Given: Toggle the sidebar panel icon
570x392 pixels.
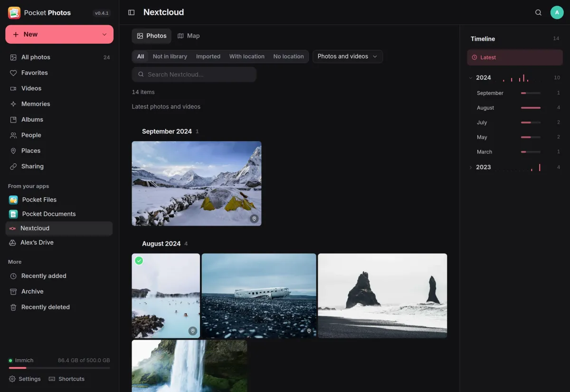Looking at the screenshot, I should point(132,12).
